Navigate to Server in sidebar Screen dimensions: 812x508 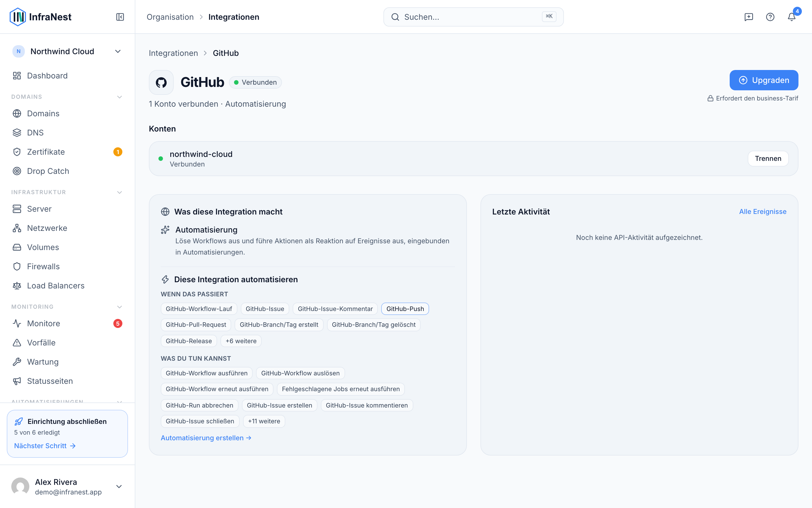[x=67, y=209]
